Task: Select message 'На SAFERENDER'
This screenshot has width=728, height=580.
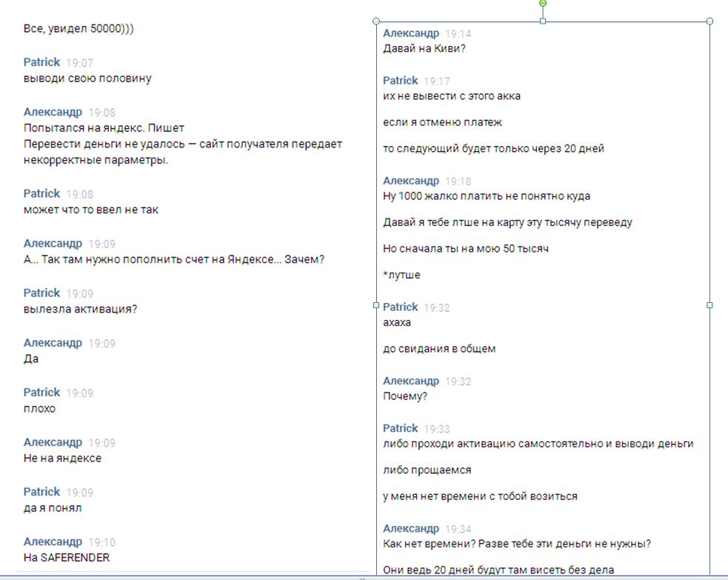Action: [67, 557]
